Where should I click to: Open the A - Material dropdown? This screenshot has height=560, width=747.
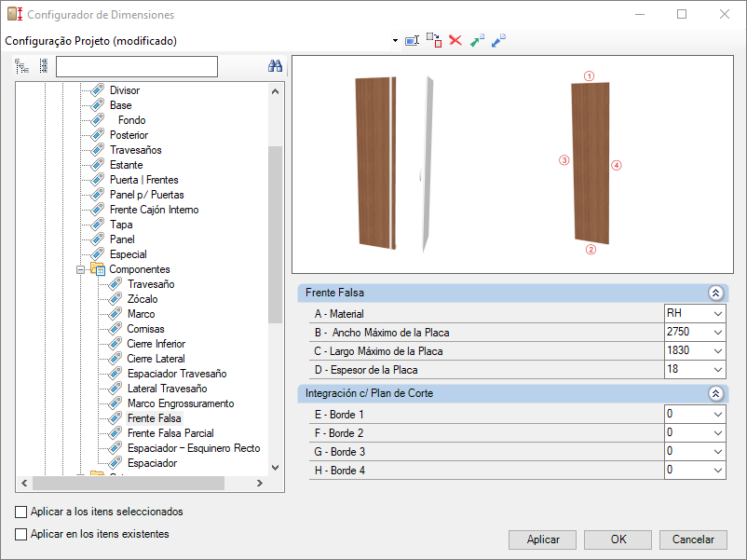pos(717,314)
